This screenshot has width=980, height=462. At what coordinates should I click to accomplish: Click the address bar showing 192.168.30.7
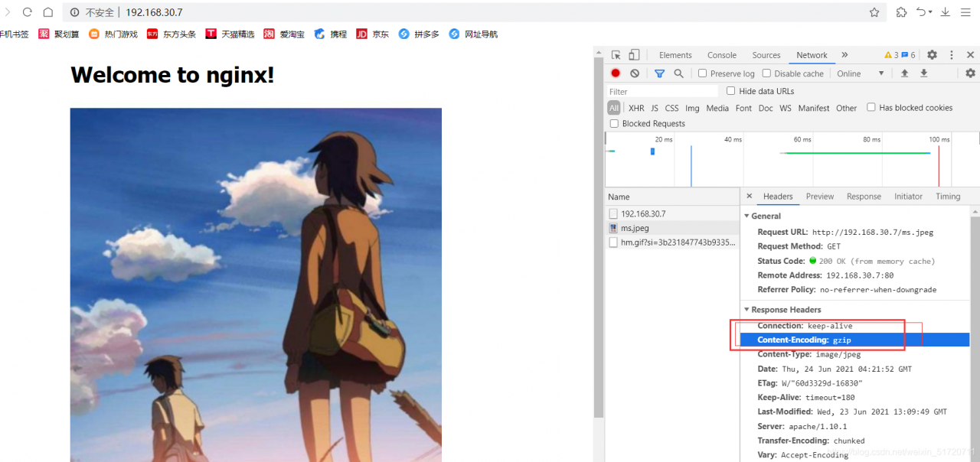(x=475, y=12)
